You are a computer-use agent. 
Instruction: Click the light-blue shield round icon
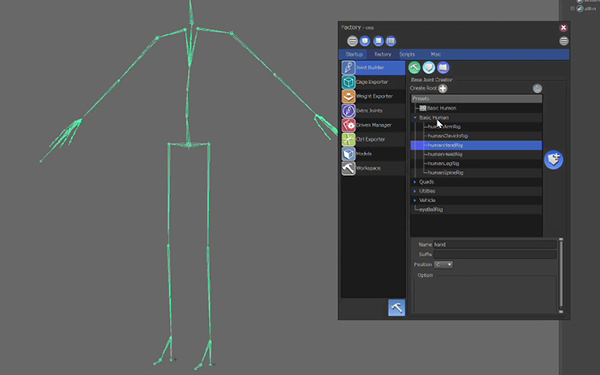(x=429, y=68)
